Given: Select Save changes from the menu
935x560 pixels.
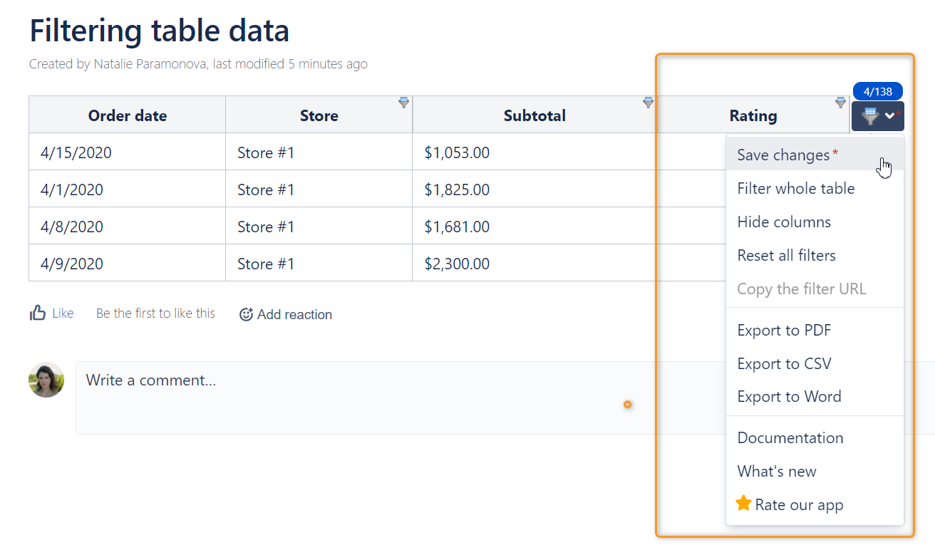Looking at the screenshot, I should (783, 155).
